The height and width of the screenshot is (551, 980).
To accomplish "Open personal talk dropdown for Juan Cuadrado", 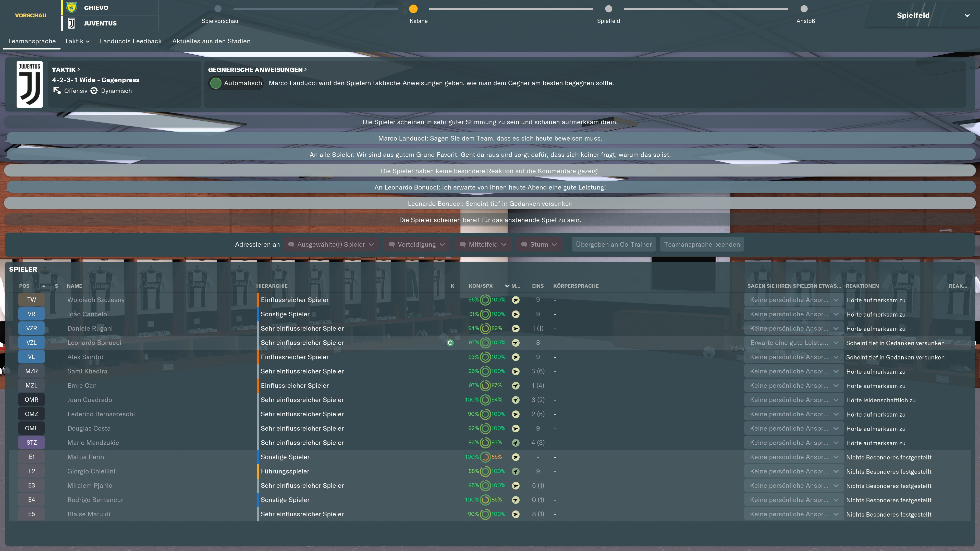I will coord(794,400).
